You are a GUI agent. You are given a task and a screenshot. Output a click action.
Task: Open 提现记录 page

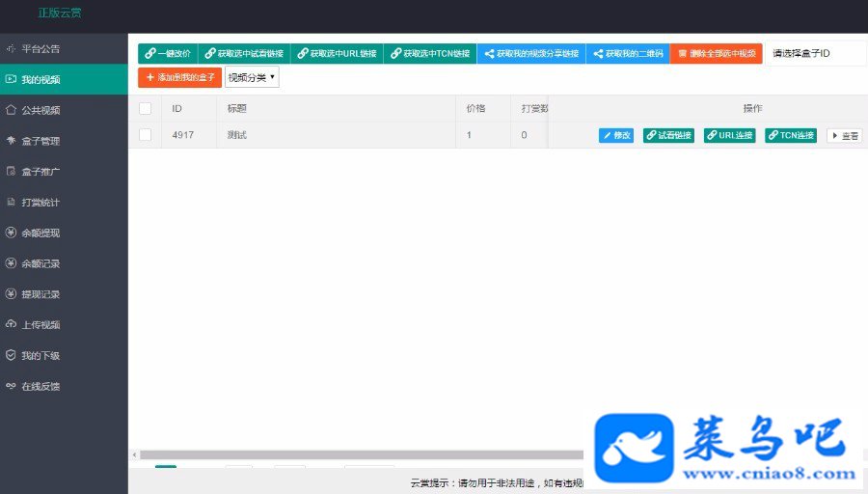pos(64,294)
